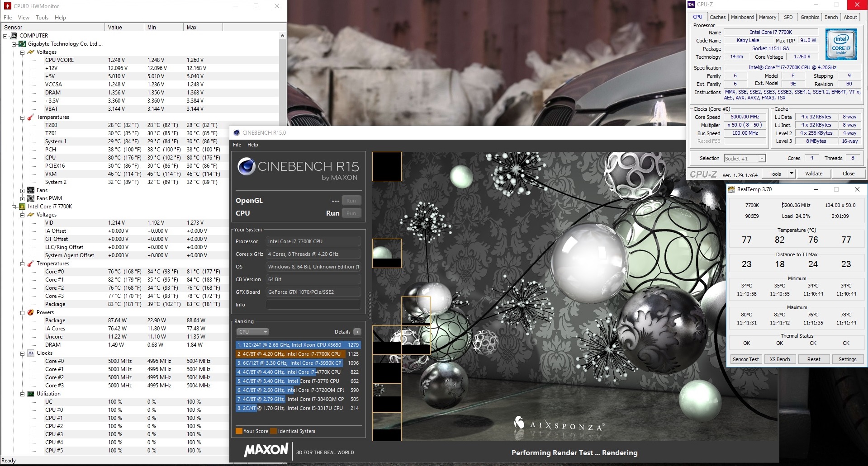This screenshot has height=466, width=868.
Task: Click the Tools button in CPU-Z
Action: tap(775, 174)
